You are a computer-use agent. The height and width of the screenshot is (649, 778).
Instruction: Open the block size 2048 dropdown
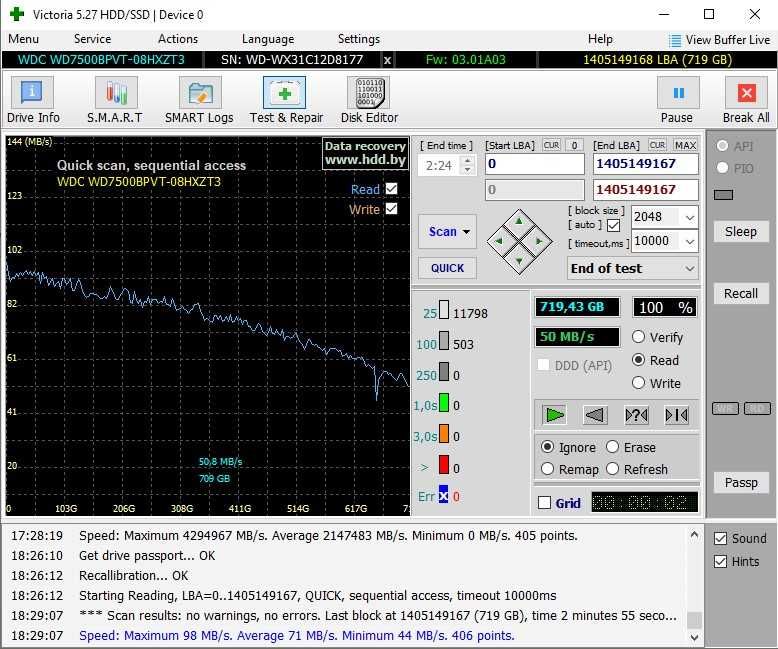pos(690,217)
